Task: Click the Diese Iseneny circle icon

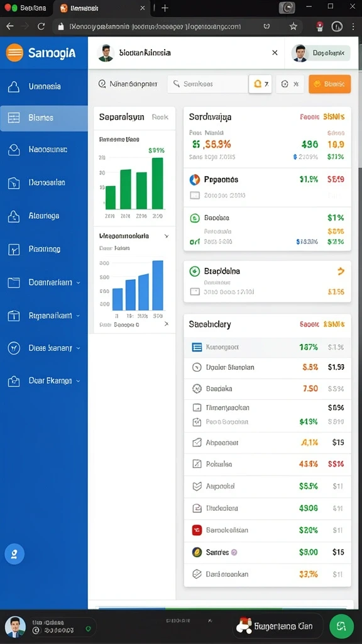Action: [14, 348]
